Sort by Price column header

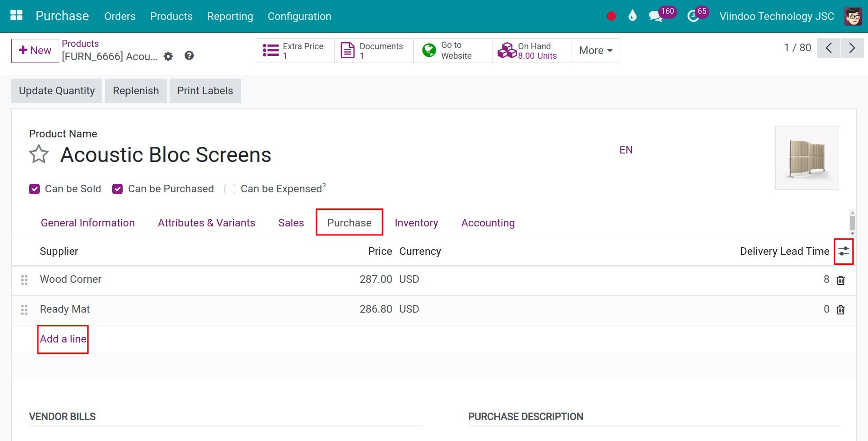[380, 252]
